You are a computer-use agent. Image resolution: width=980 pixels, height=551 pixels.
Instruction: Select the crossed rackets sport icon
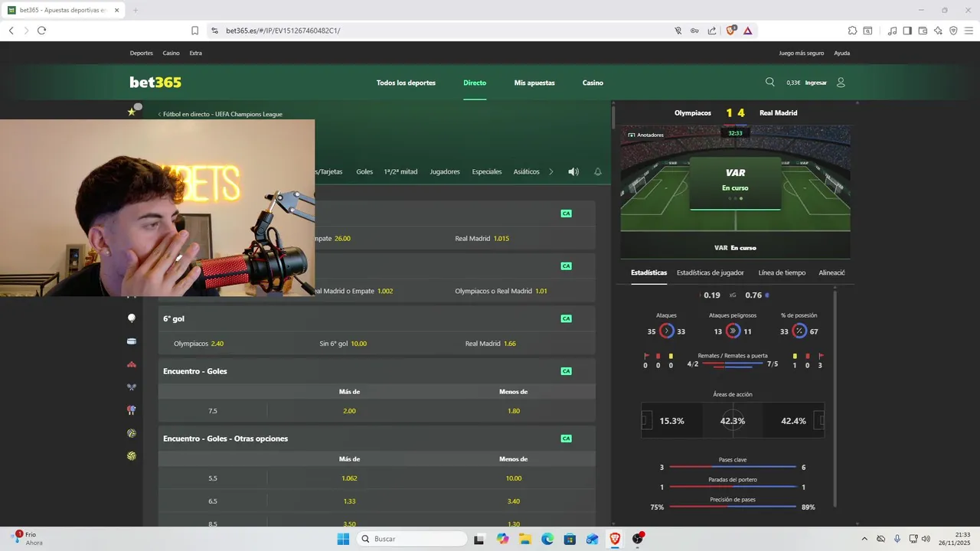[x=132, y=387]
